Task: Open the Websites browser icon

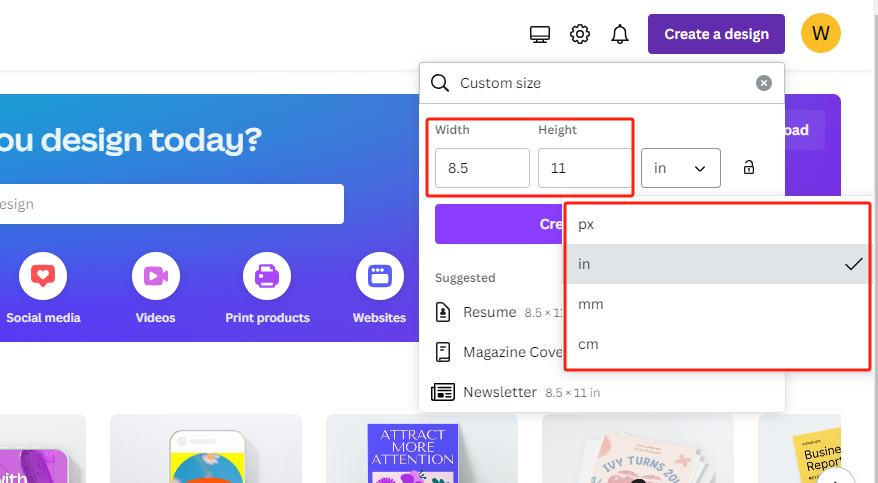Action: [x=380, y=276]
